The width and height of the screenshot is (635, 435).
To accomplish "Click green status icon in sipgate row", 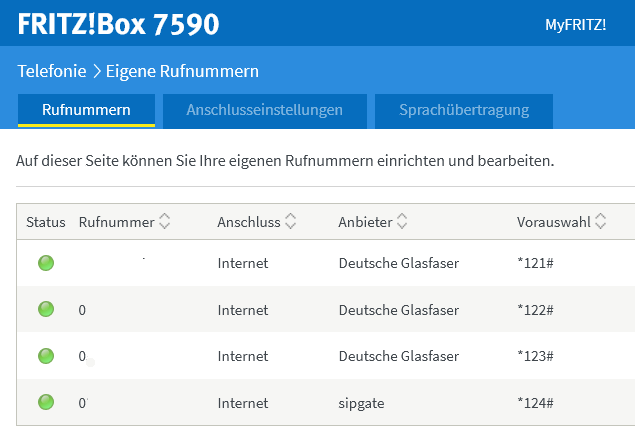I will point(46,403).
